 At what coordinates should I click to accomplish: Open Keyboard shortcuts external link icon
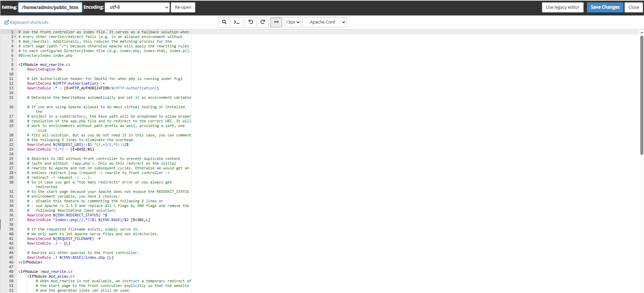click(x=6, y=23)
